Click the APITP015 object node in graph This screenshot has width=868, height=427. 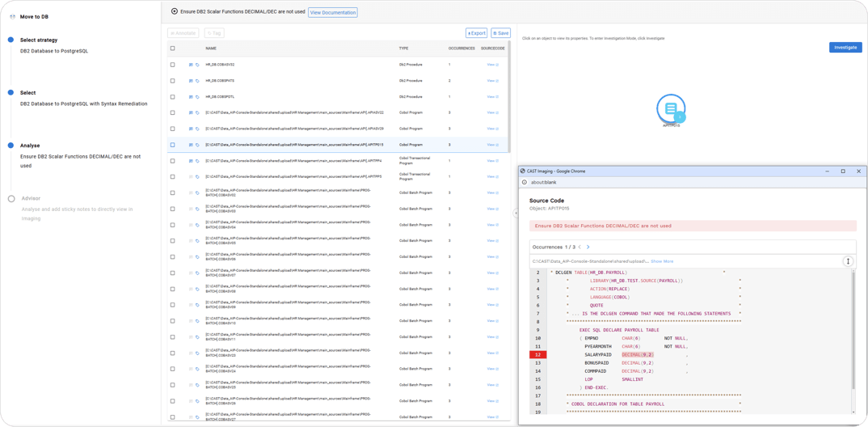671,108
